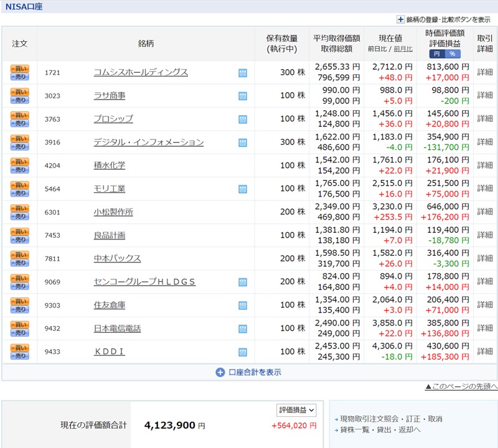Viewport: 498px width, 448px height.
Task: Click the 4,123,900 円 total valuation
Action: click(x=175, y=425)
